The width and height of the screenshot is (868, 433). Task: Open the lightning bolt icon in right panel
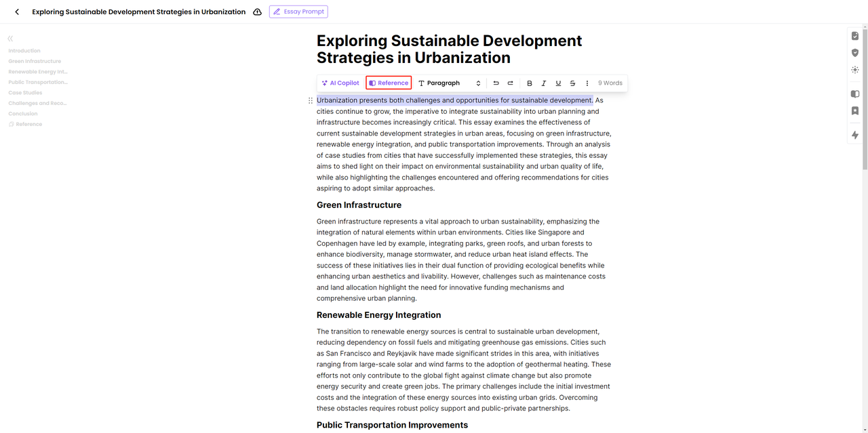click(x=855, y=136)
